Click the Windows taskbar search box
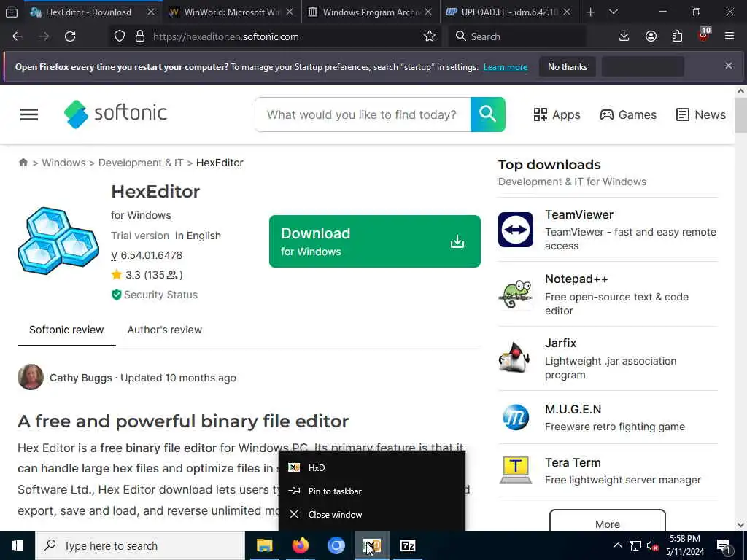Image resolution: width=747 pixels, height=560 pixels. click(140, 545)
